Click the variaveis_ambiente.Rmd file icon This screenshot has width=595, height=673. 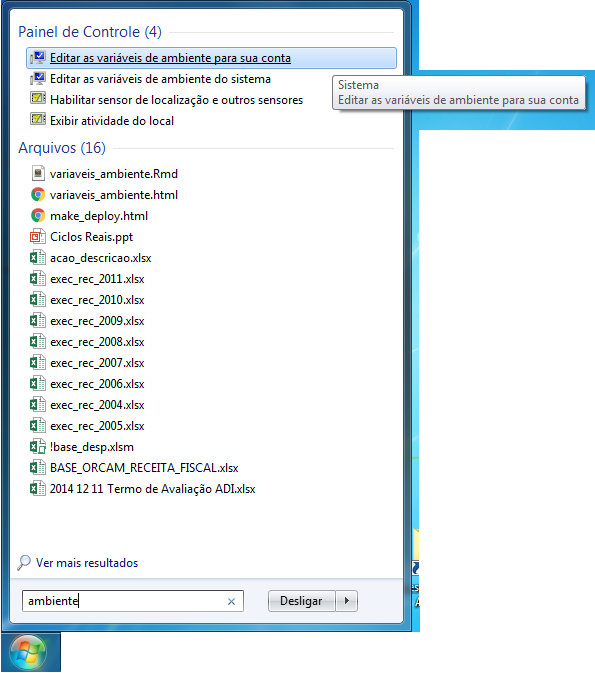38,173
